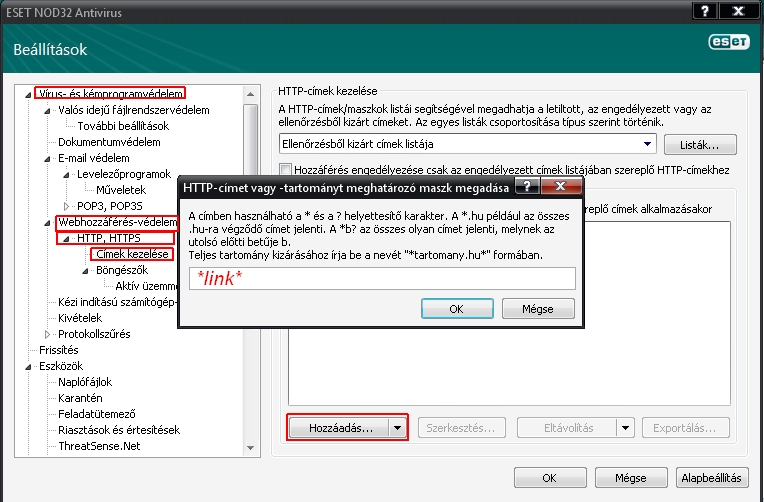Select Vírus- és kémprogramvédelem in the tree
Screen dimensions: 764x502
pos(111,94)
